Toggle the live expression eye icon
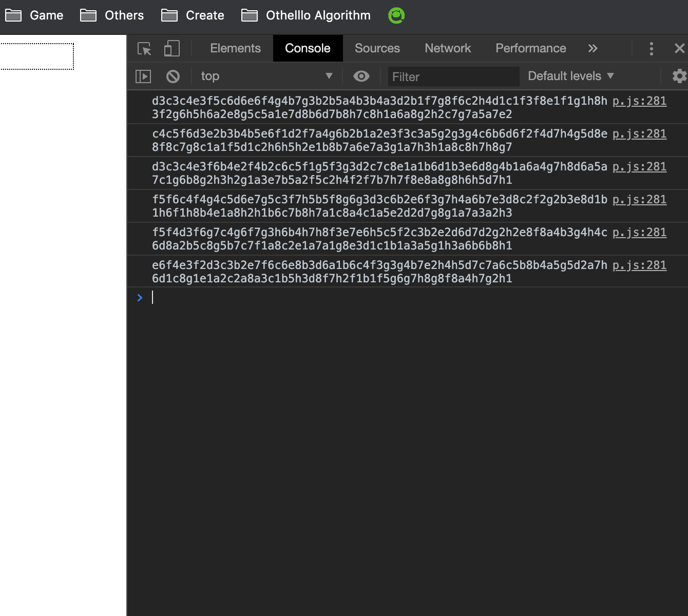This screenshot has width=688, height=616. pos(361,76)
